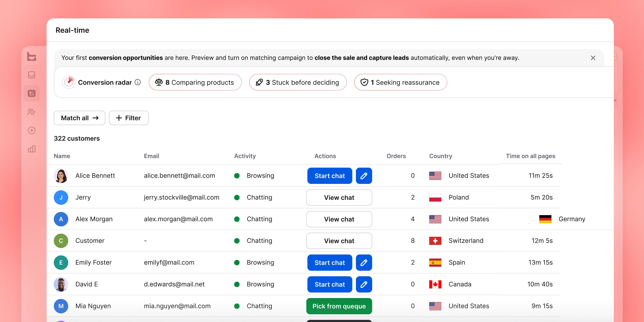644x322 pixels.
Task: Sort by Time on all pages column
Action: tap(530, 156)
